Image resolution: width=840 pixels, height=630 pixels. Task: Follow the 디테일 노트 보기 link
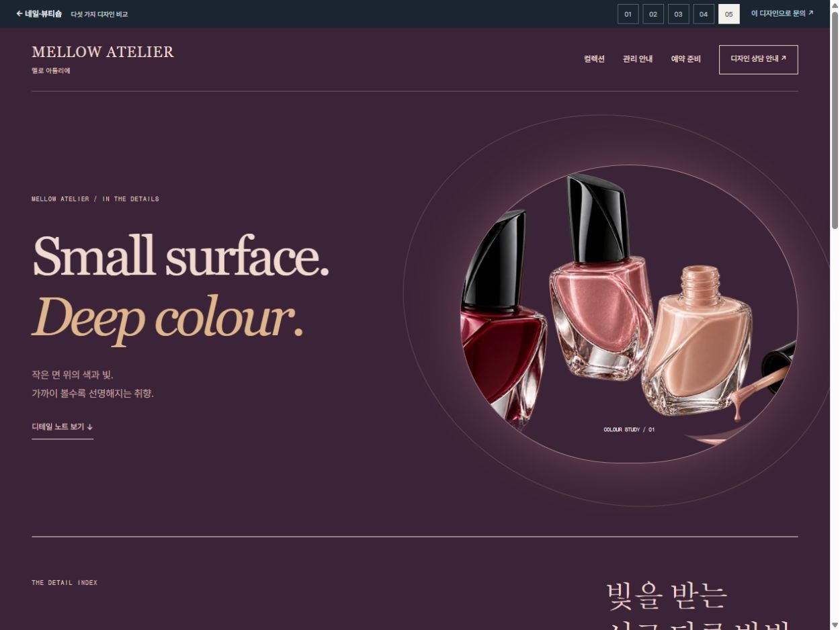(x=62, y=427)
